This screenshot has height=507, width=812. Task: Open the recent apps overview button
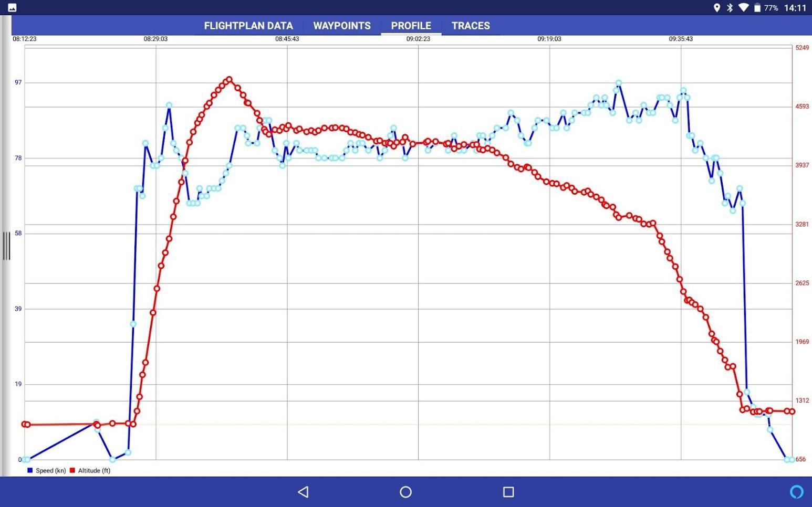pos(508,492)
